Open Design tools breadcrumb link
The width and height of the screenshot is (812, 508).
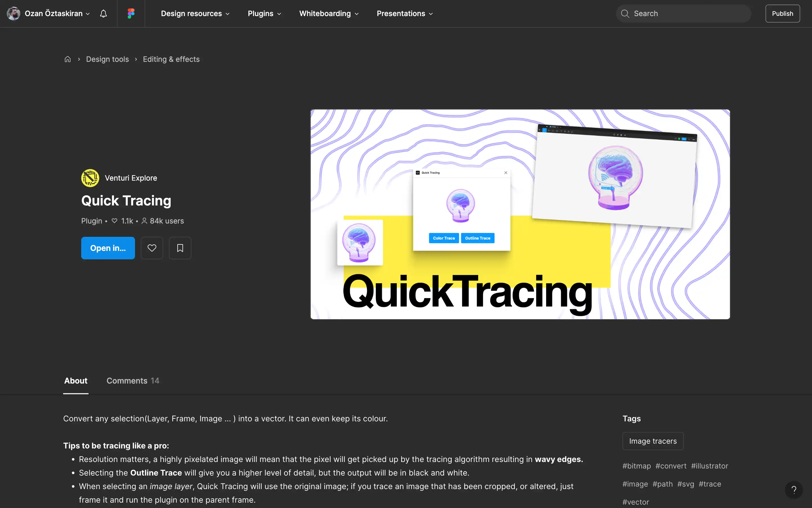[107, 59]
